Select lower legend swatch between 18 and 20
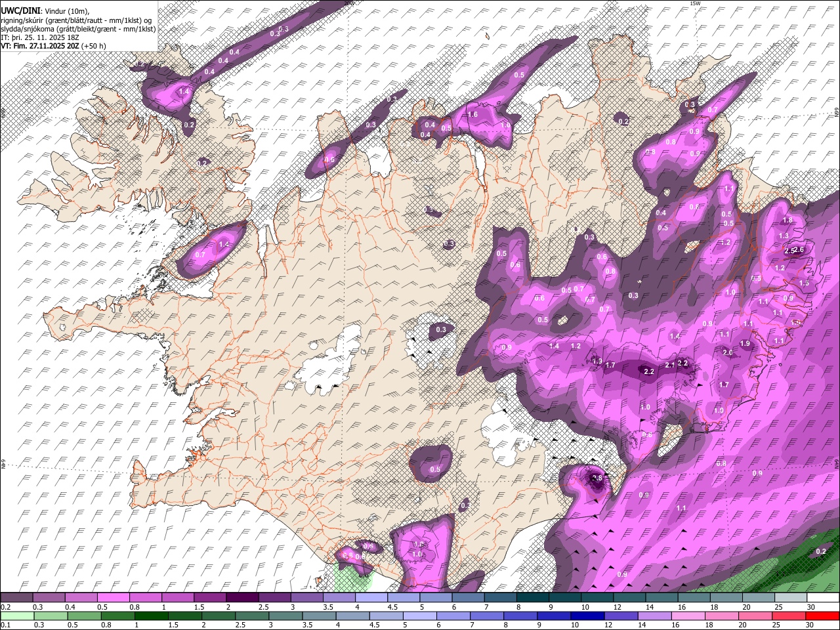840x630 pixels. tap(722, 616)
